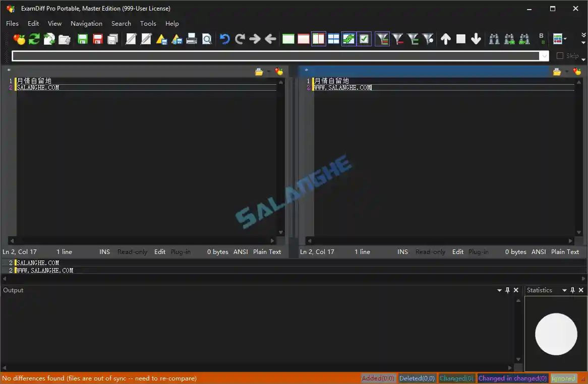This screenshot has height=384, width=588.
Task: Click the down arrow icon to jump to next difference
Action: (x=476, y=39)
